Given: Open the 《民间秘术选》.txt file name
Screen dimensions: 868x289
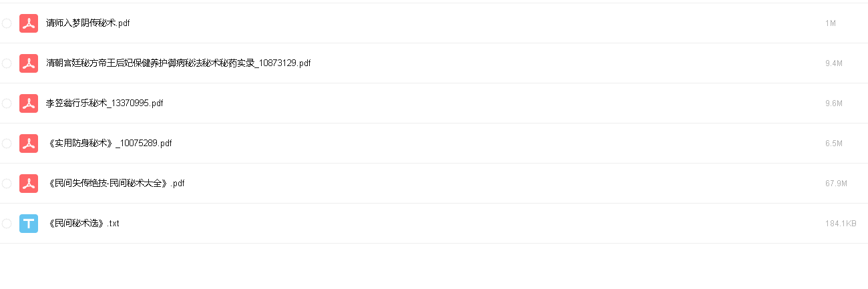Looking at the screenshot, I should pos(83,224).
